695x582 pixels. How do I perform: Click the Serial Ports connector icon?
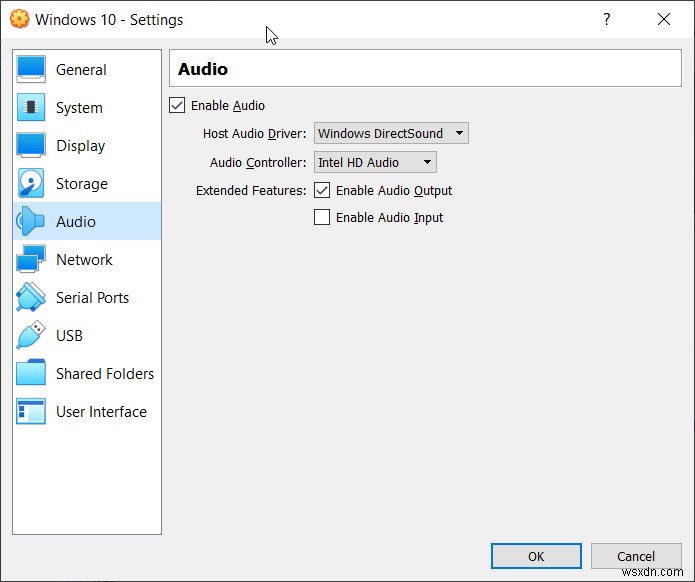click(31, 297)
